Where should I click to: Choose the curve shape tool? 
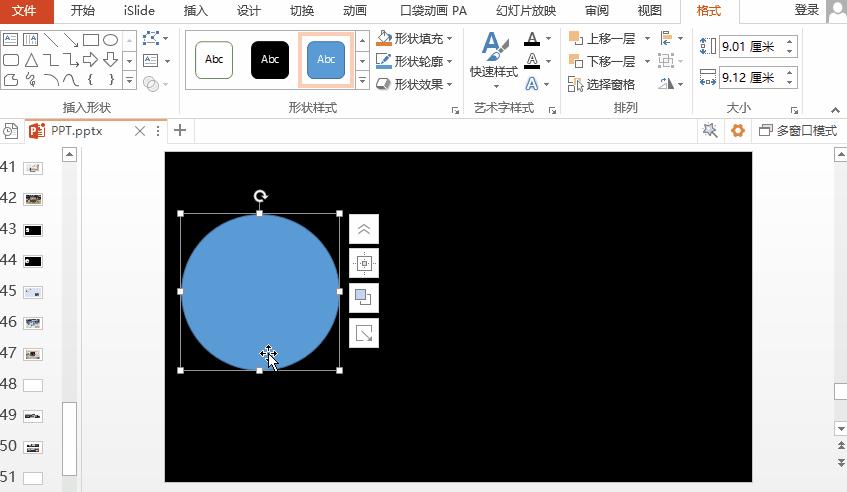coord(71,80)
